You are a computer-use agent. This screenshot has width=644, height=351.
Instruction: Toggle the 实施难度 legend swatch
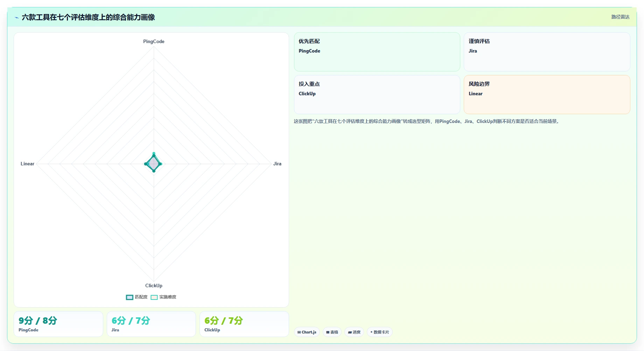tap(154, 297)
